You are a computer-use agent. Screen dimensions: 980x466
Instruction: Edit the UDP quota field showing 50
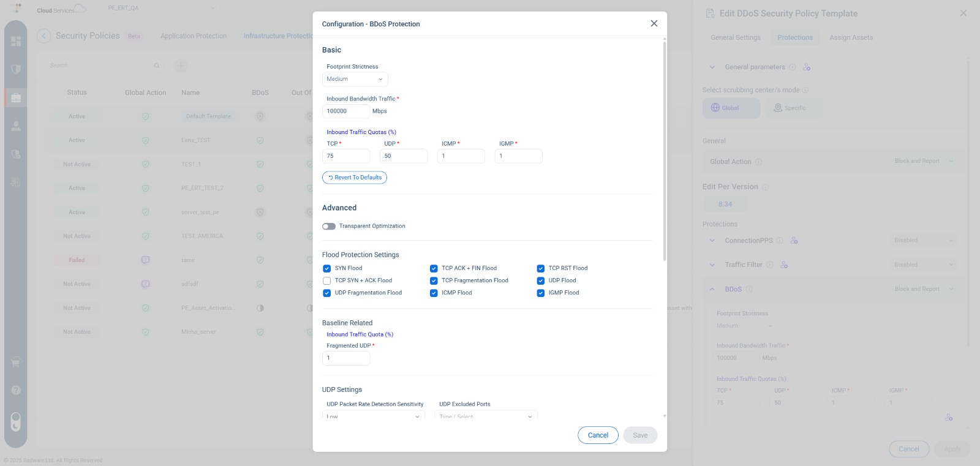coord(404,156)
